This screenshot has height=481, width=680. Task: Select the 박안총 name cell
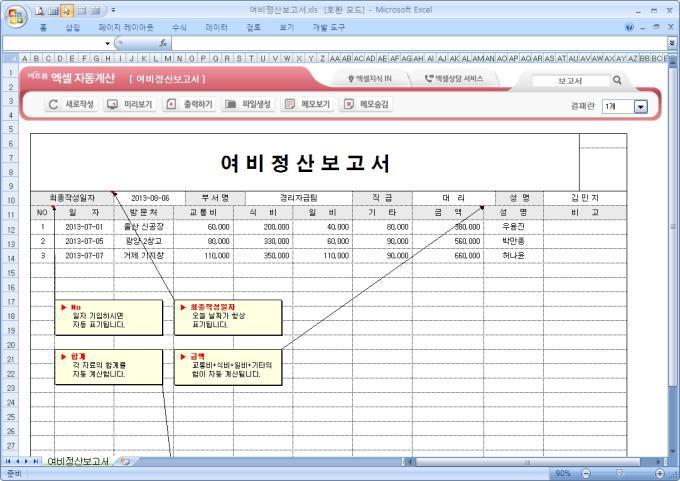(513, 241)
